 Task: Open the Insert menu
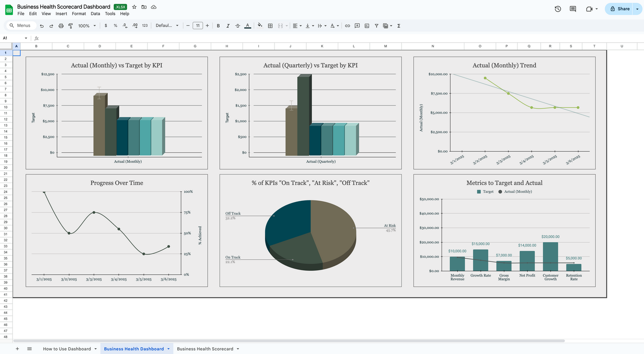62,14
